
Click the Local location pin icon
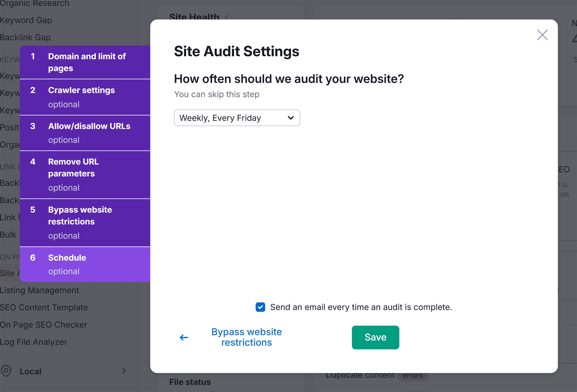[6, 371]
